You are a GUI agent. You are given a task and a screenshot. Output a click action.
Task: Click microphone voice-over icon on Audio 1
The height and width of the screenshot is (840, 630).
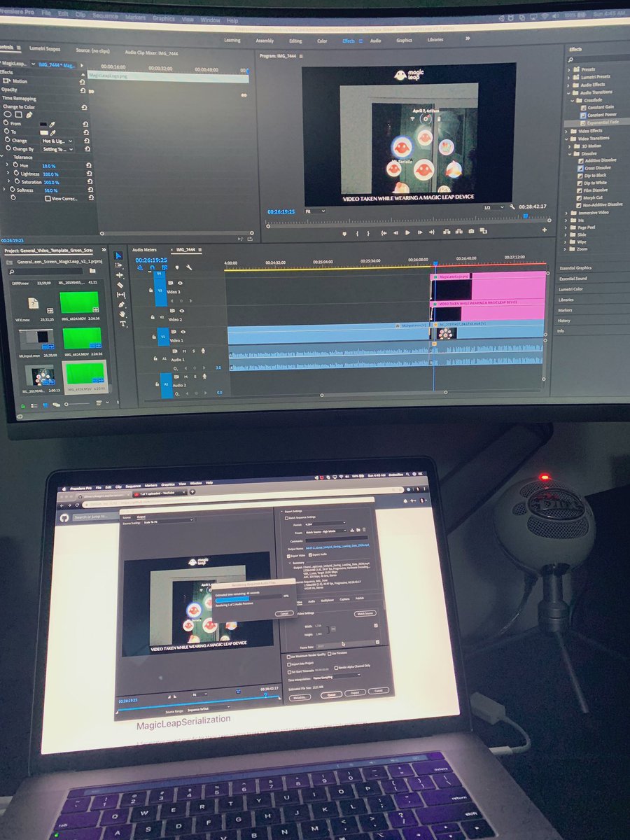[203, 350]
